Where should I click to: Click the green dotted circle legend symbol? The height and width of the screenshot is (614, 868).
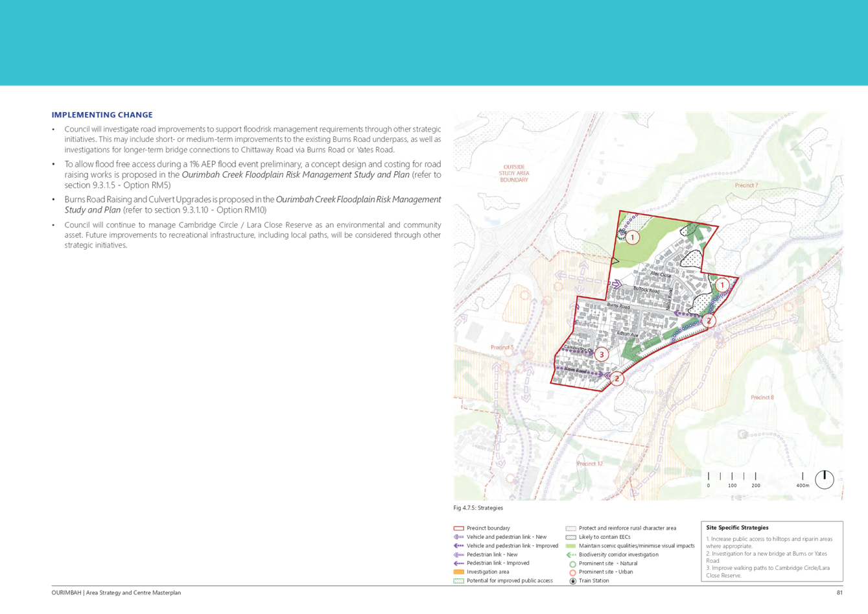572,563
